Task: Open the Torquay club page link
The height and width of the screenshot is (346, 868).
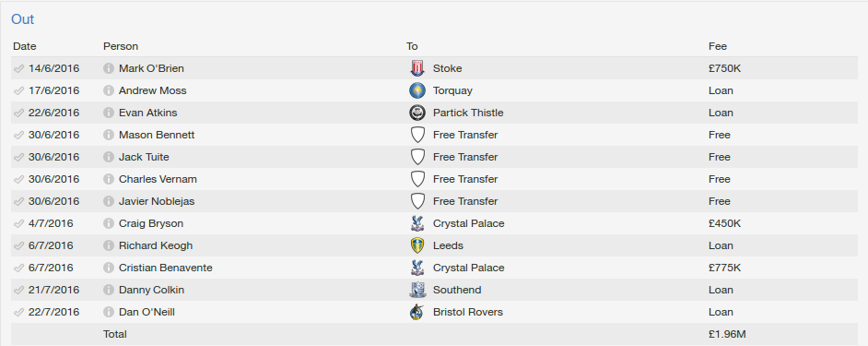Action: [x=452, y=90]
